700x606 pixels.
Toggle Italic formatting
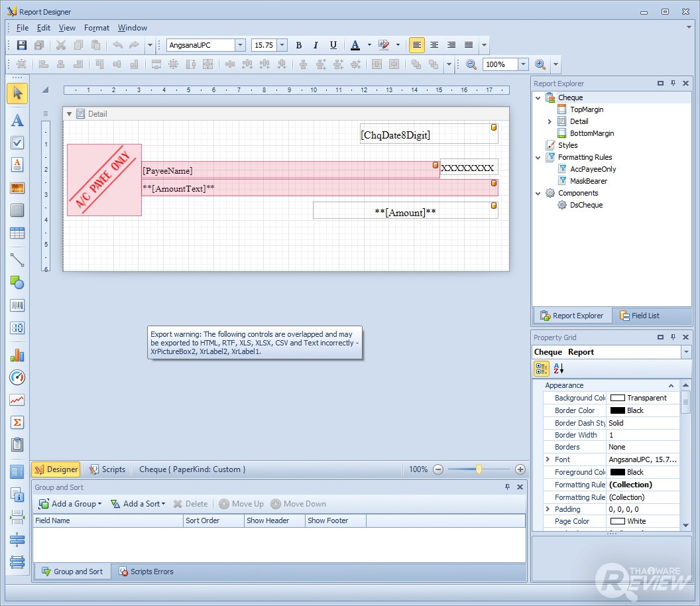point(316,45)
